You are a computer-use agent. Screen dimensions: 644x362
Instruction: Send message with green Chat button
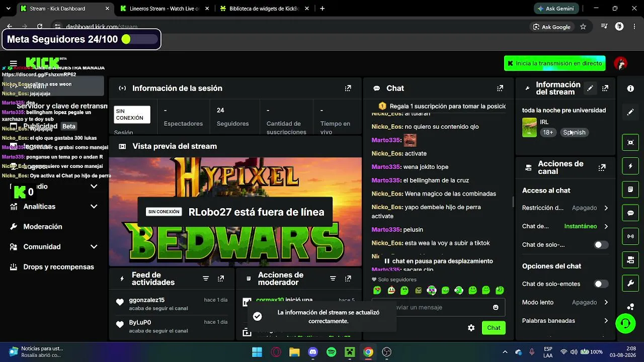(494, 328)
